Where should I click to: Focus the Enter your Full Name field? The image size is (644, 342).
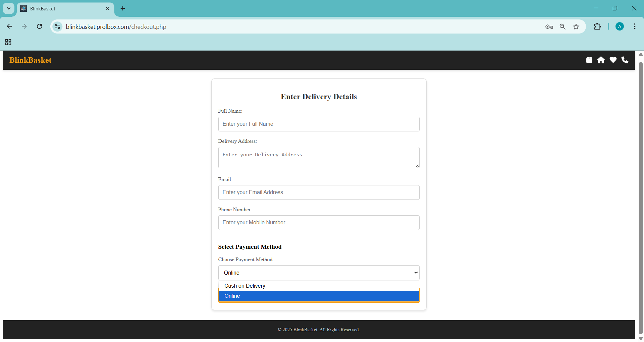(x=319, y=124)
